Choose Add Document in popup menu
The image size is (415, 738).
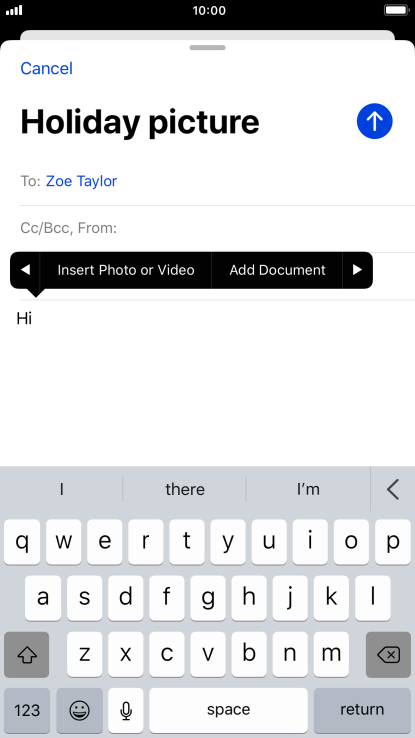[x=277, y=270]
